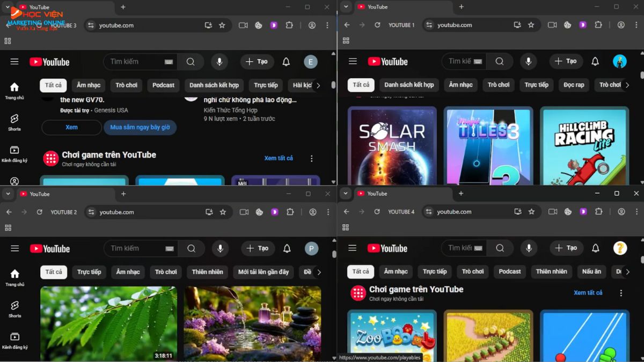
Task: Open notifications bell in YouTube 1 window
Action: pyautogui.click(x=595, y=61)
